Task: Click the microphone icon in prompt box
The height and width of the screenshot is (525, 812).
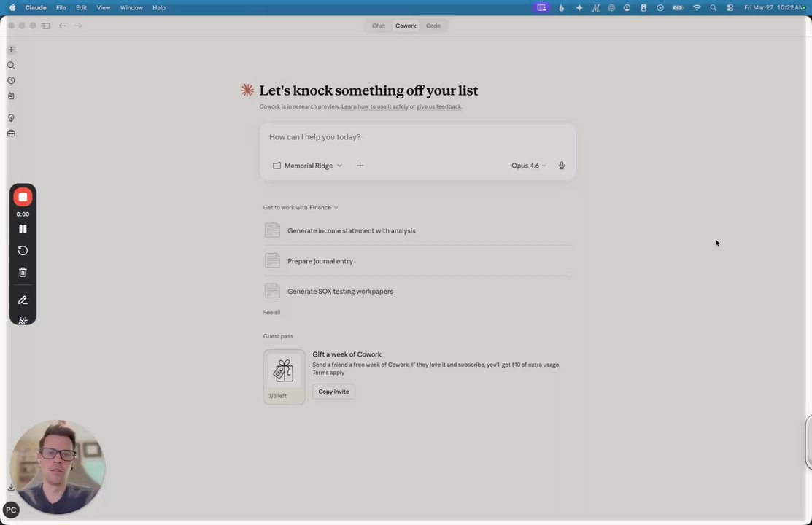Action: 561,166
